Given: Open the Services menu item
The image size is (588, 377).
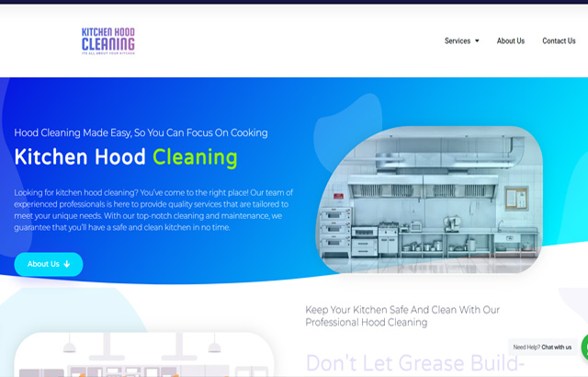Looking at the screenshot, I should tap(458, 40).
